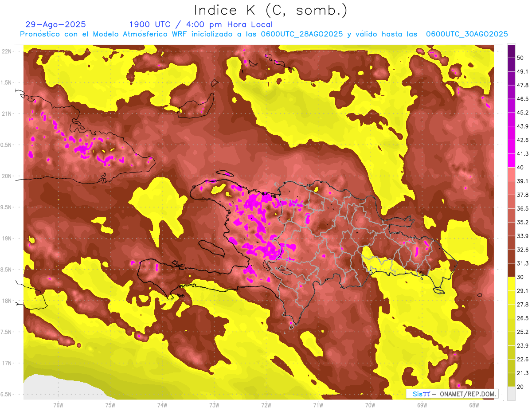The width and height of the screenshot is (532, 411).
Task: Click the legend value "50"
Action: pyautogui.click(x=521, y=58)
